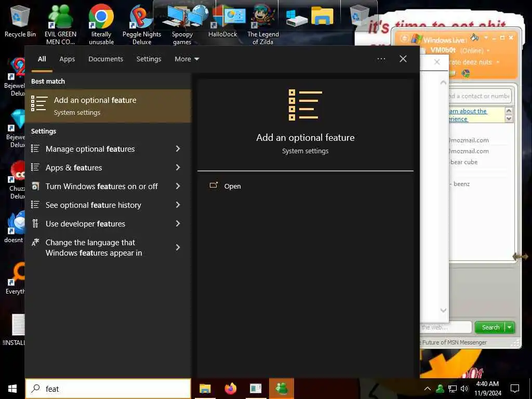Expand arrow beside 'Use developer features'
Image resolution: width=532 pixels, height=399 pixels.
click(x=178, y=223)
